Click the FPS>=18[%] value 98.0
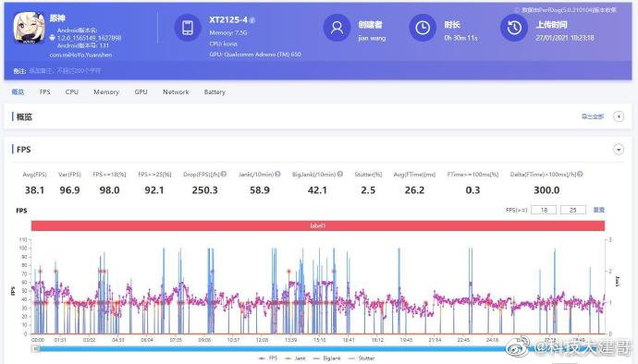The width and height of the screenshot is (638, 364). tap(109, 190)
